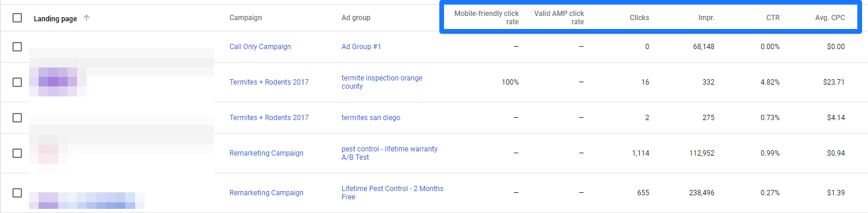Open termite inspection orange county ad group
The image size is (868, 213).
pyautogui.click(x=382, y=82)
